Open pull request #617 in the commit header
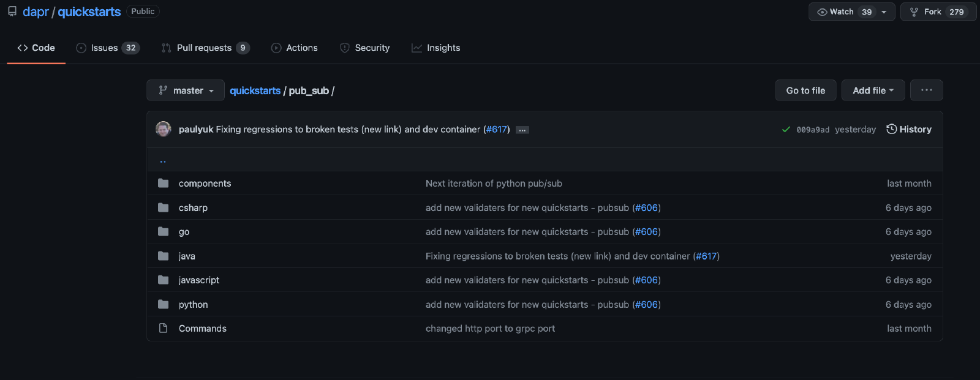 [497, 129]
